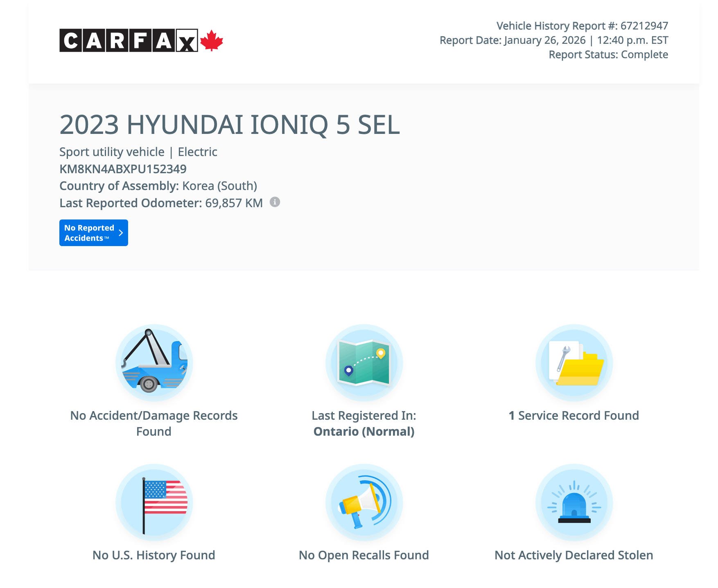718x588 pixels.
Task: Click the Last Reported Odometer reading
Action: [161, 203]
